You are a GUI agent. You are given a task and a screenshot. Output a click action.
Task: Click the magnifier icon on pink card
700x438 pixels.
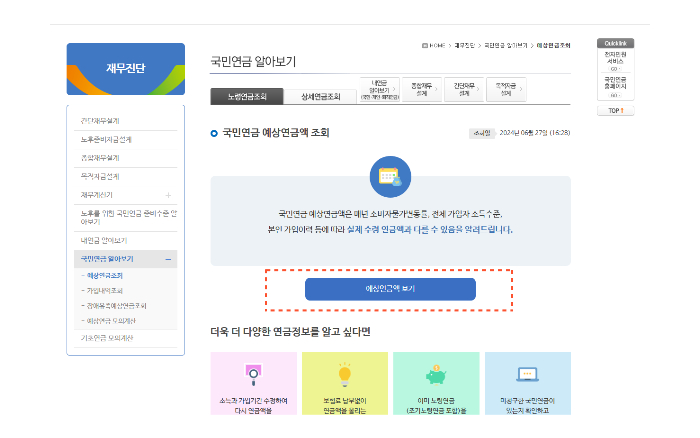coord(254,374)
